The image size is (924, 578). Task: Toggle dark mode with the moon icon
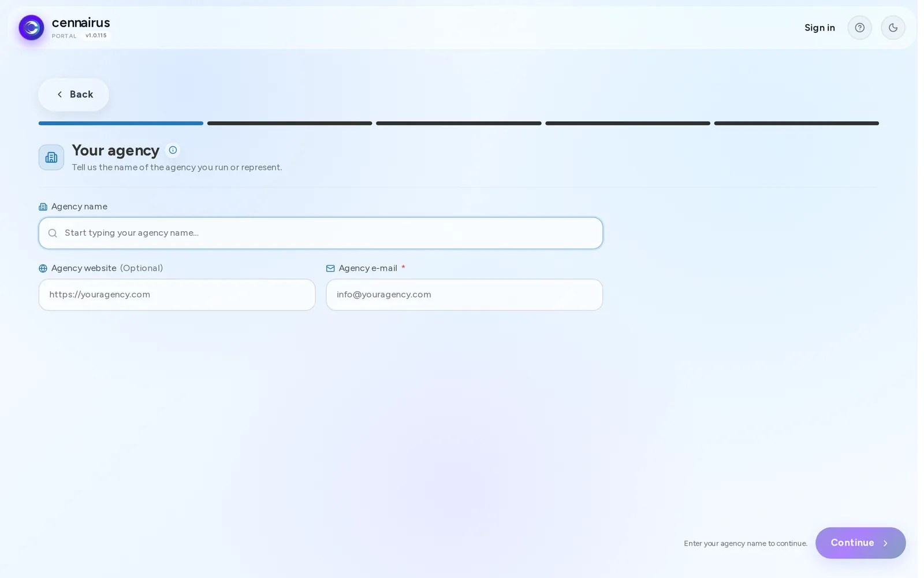tap(893, 28)
